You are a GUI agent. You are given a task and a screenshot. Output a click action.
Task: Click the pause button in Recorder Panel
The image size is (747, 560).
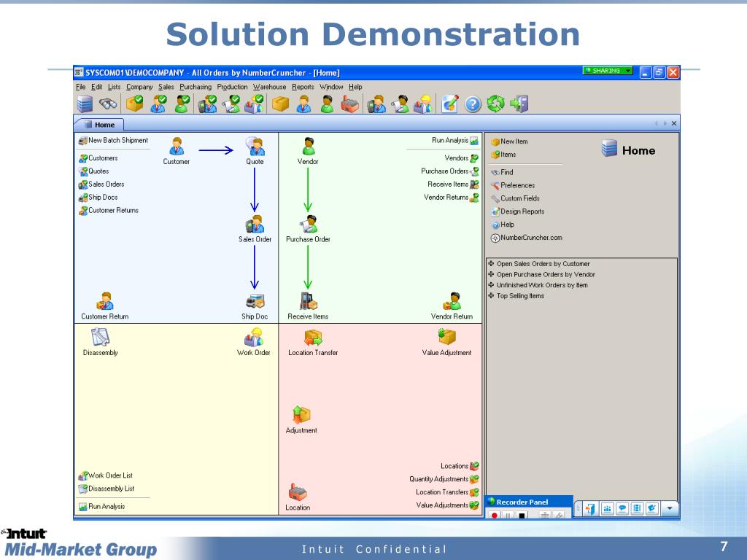(x=508, y=516)
